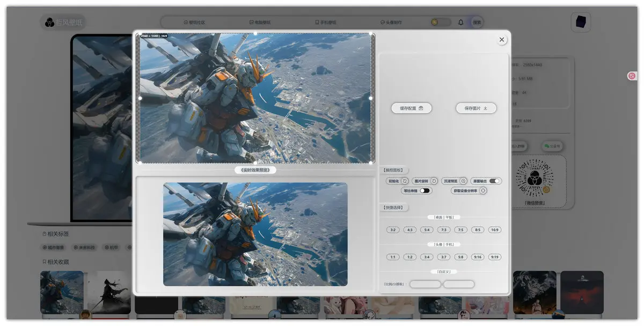Click the 公众号 WeChat button
The width and height of the screenshot is (644, 326).
pyautogui.click(x=552, y=146)
